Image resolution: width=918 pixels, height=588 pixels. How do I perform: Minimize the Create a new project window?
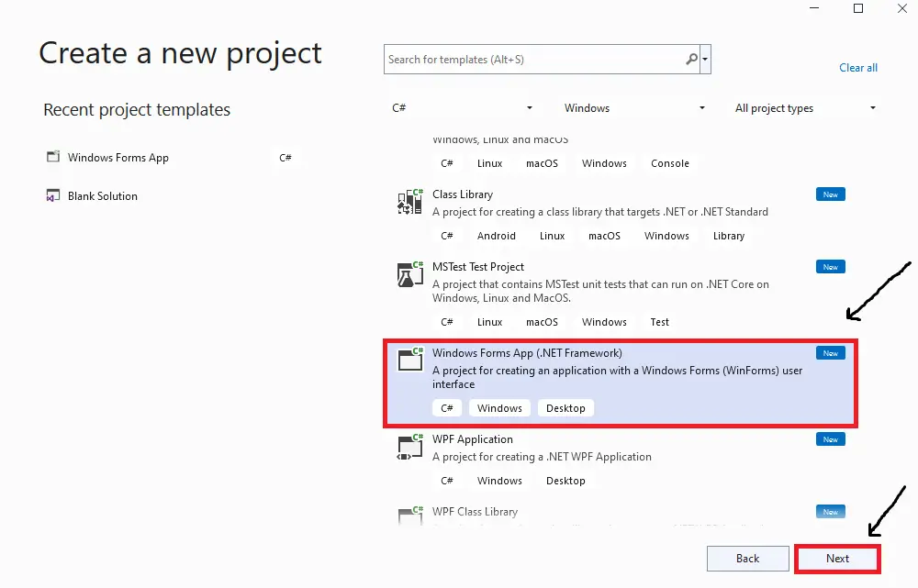point(814,8)
